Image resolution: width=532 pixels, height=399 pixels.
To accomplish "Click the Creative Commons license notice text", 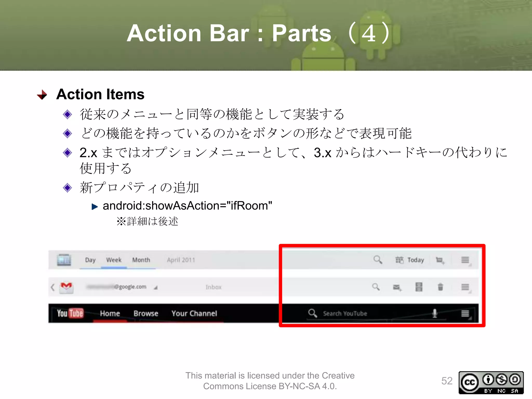I will pyautogui.click(x=270, y=381).
